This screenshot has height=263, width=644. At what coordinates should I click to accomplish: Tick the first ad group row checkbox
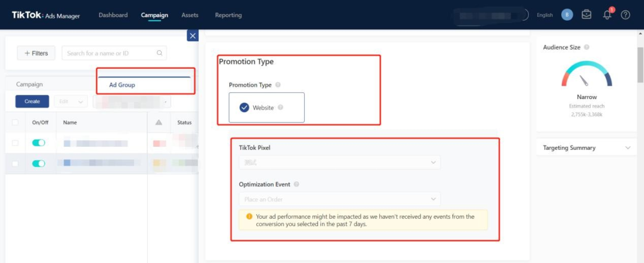15,143
